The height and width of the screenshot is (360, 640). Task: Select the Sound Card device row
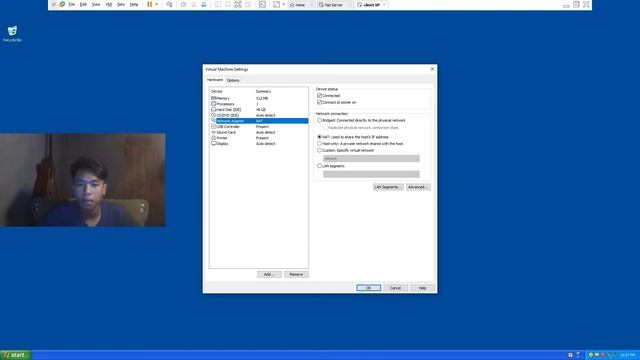259,132
